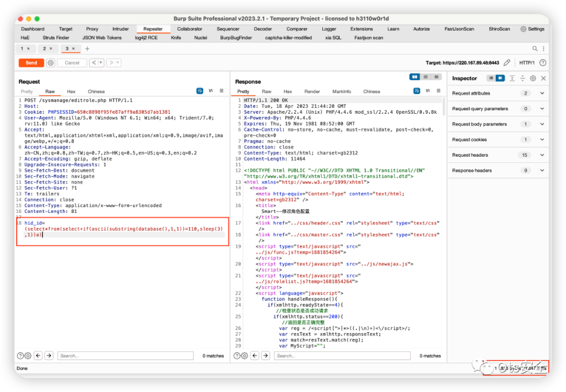
Task: Jump to previous request search match
Action: point(38,355)
